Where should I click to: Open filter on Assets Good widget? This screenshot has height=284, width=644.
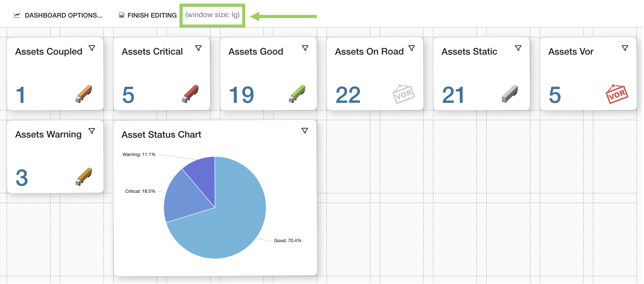[x=305, y=48]
